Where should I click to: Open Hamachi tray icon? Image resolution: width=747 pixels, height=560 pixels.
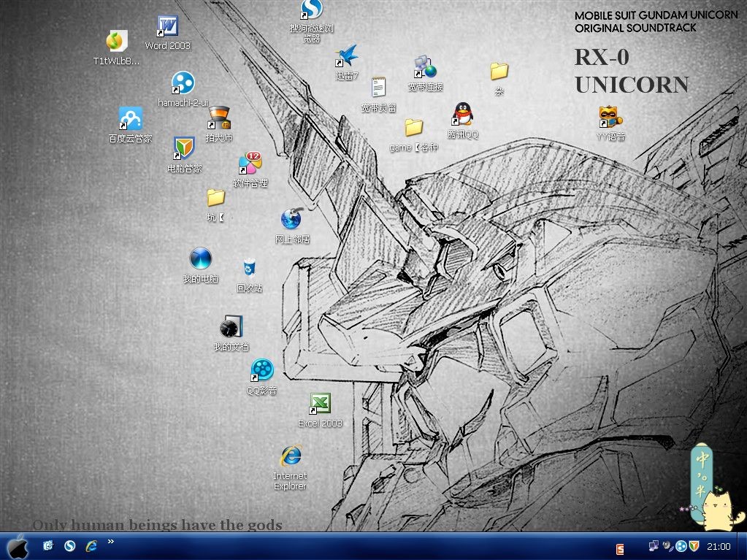pyautogui.click(x=681, y=546)
